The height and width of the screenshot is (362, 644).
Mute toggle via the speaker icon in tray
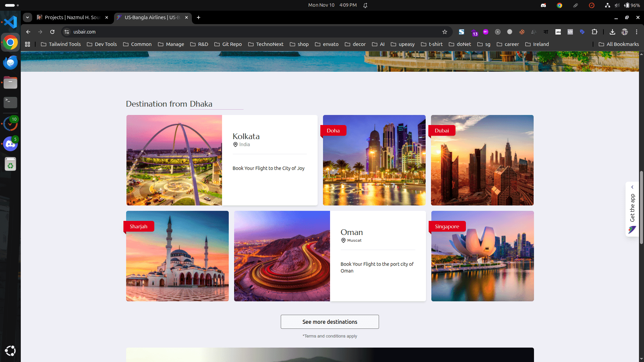(617, 5)
